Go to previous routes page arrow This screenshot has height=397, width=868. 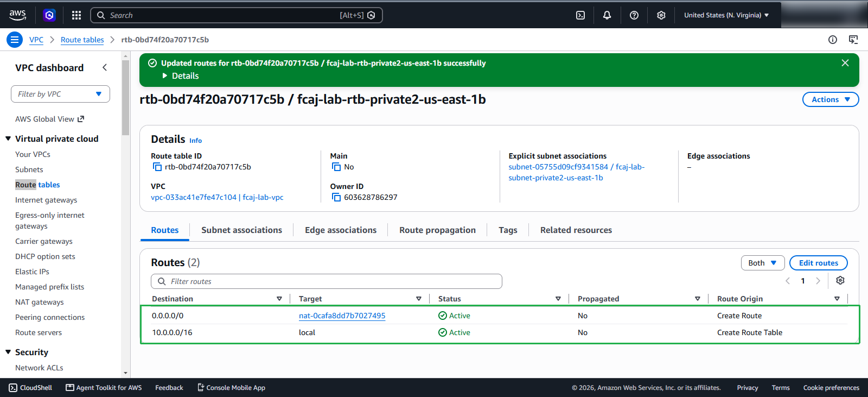pyautogui.click(x=788, y=281)
